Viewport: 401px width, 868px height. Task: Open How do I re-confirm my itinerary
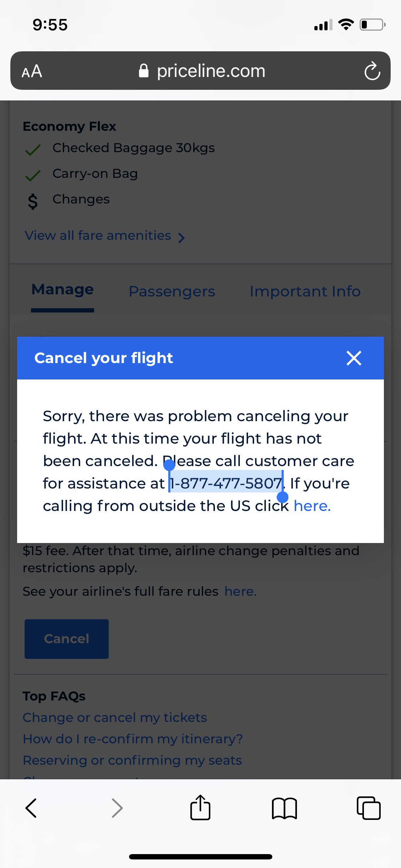coord(133,739)
